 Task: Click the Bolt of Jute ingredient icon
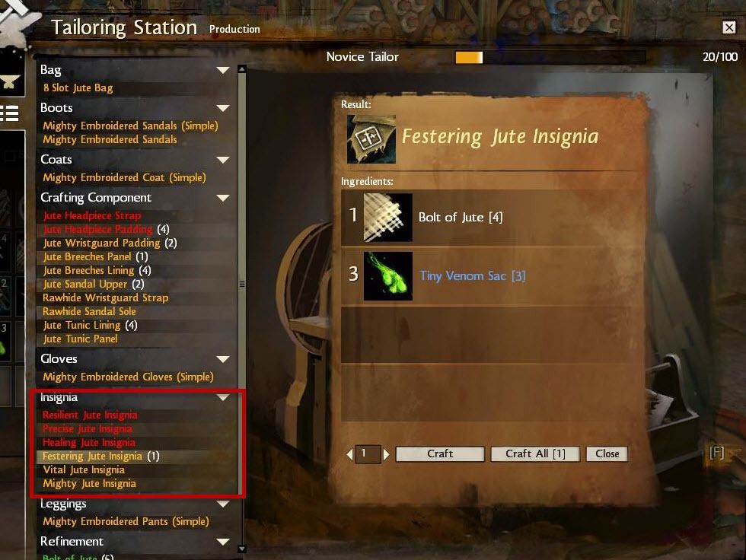pyautogui.click(x=387, y=218)
